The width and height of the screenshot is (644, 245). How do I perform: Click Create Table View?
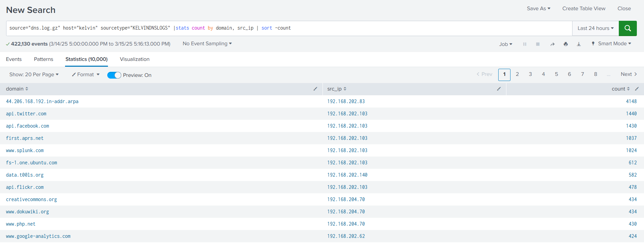click(584, 9)
